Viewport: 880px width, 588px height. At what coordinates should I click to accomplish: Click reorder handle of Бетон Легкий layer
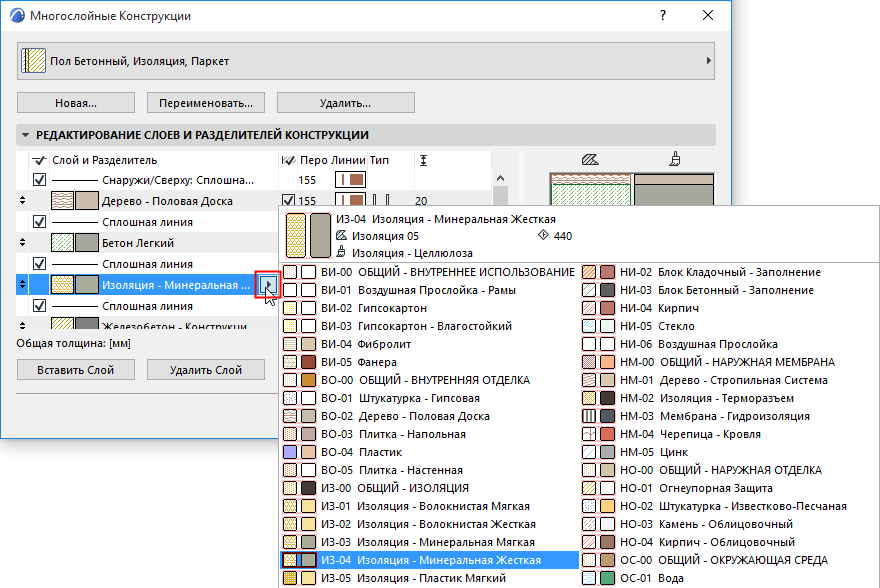click(x=22, y=242)
